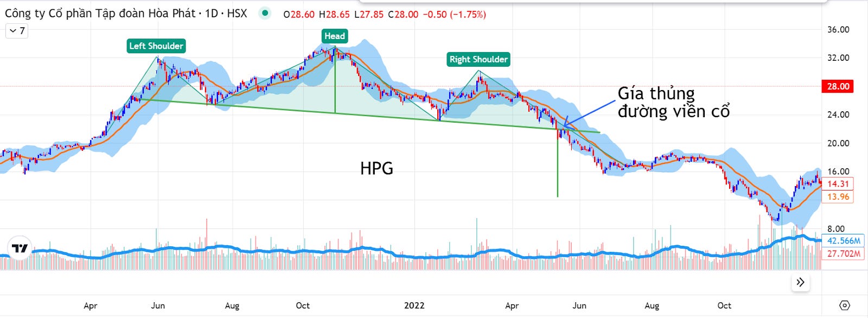
Task: Click the 8.00 price scale value
Action: (x=836, y=229)
